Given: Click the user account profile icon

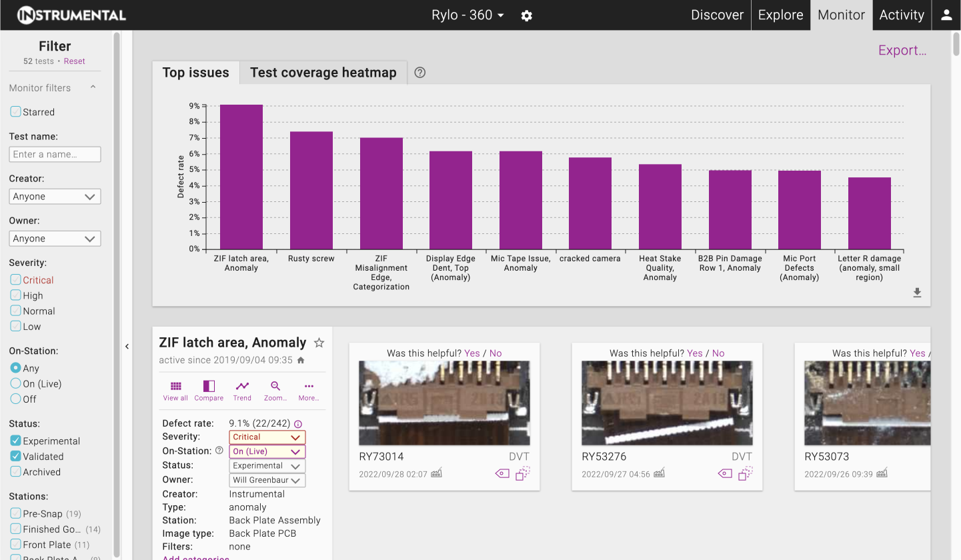Looking at the screenshot, I should [x=946, y=15].
